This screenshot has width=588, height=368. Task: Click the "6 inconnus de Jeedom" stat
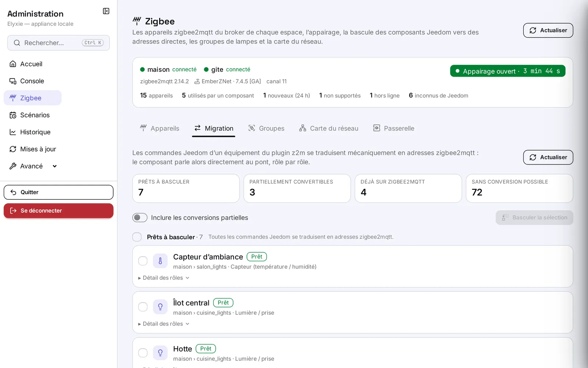[x=438, y=96]
